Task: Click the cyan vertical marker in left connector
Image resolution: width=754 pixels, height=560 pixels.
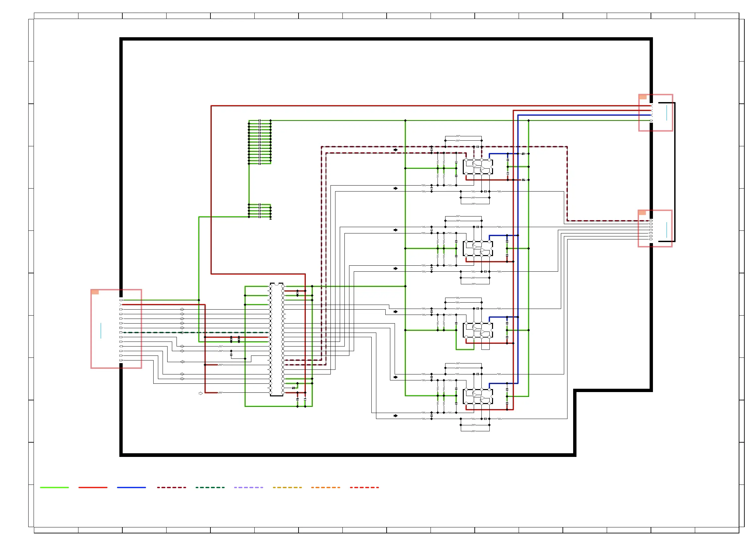Action: 101,331
